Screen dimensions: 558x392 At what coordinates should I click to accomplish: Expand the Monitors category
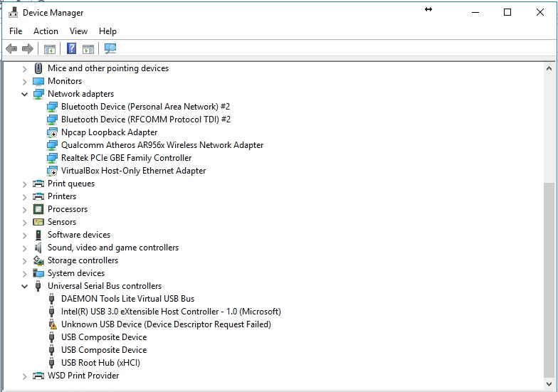click(x=24, y=81)
